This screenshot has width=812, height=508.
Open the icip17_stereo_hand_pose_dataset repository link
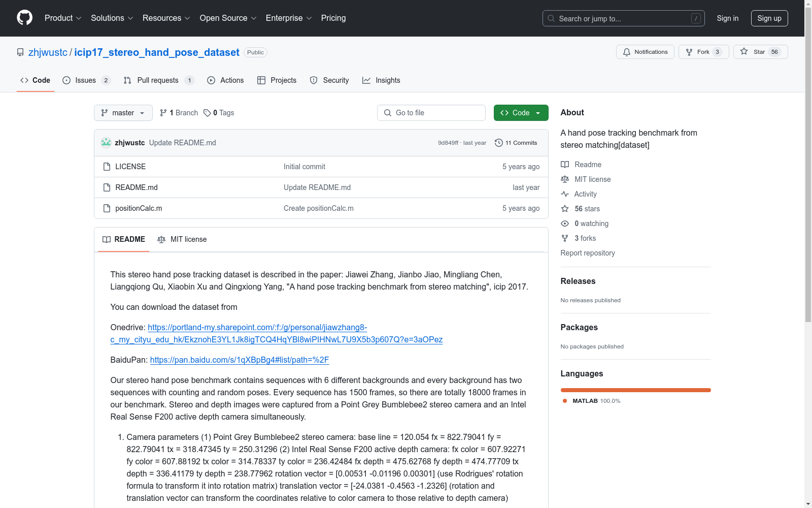[157, 52]
